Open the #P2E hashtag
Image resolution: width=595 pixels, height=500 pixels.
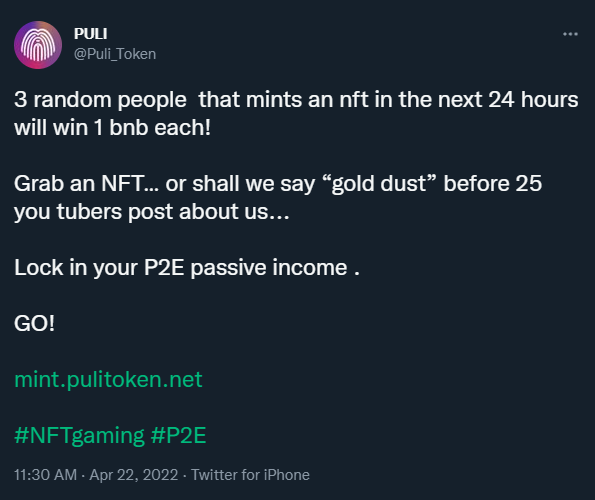click(x=178, y=435)
